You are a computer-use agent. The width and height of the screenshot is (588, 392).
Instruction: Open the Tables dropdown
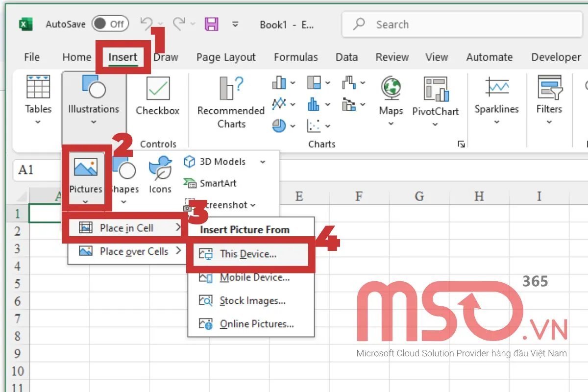coord(38,98)
